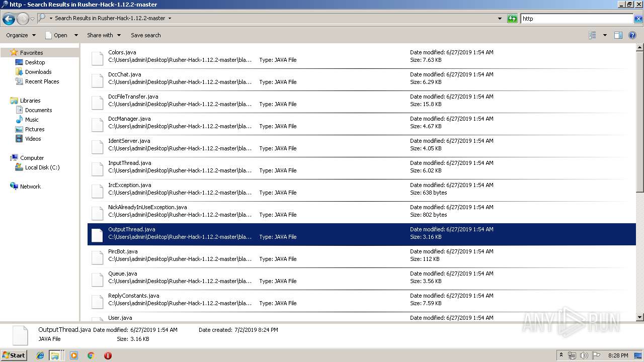Screen dimensions: 644x362
Task: Select the DccFileTransfer.java file icon
Action: [97, 103]
